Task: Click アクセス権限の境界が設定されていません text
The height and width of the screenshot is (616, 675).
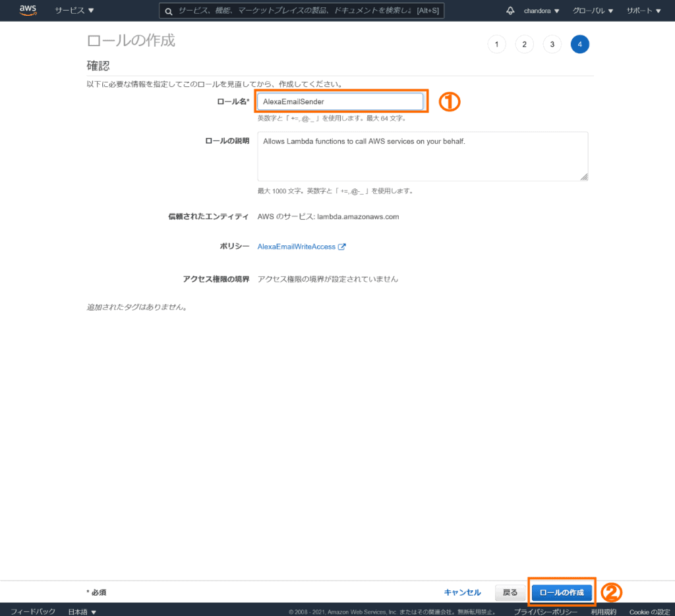Action: [328, 279]
